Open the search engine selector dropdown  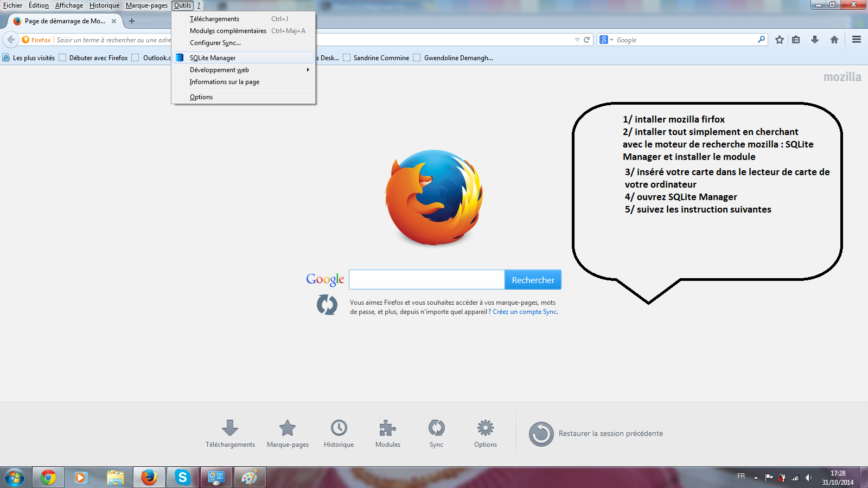point(606,40)
